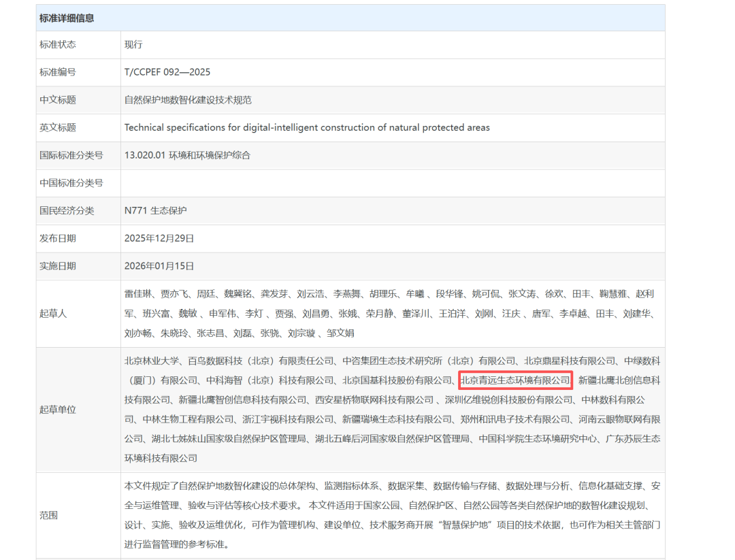This screenshot has height=560, width=735.
Task: Click the 现行 status value
Action: [133, 44]
